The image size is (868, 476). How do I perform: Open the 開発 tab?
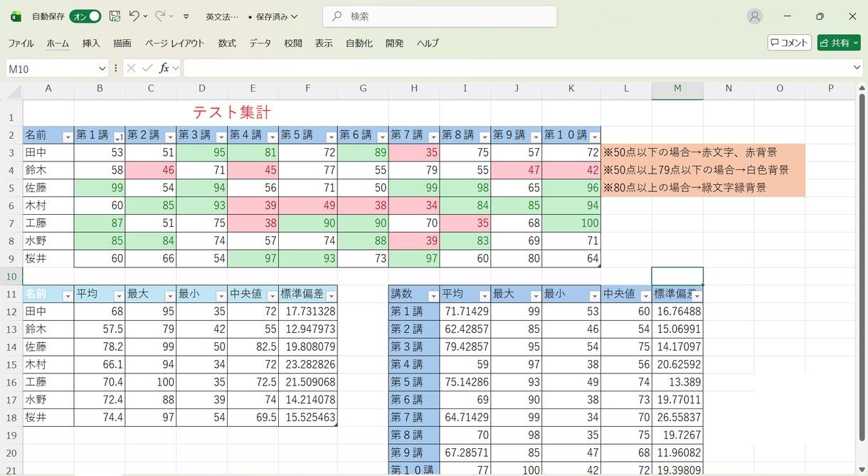click(x=395, y=43)
